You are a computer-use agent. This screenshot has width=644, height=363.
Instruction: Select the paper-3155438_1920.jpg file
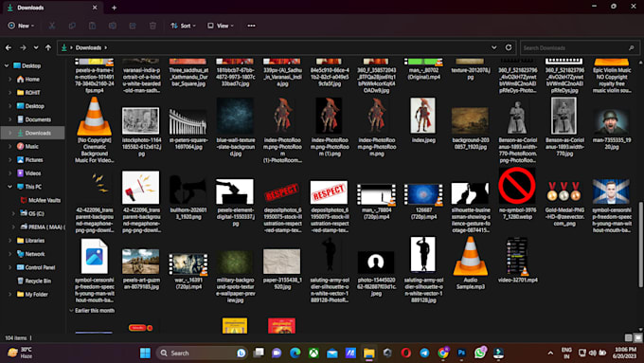point(282,269)
